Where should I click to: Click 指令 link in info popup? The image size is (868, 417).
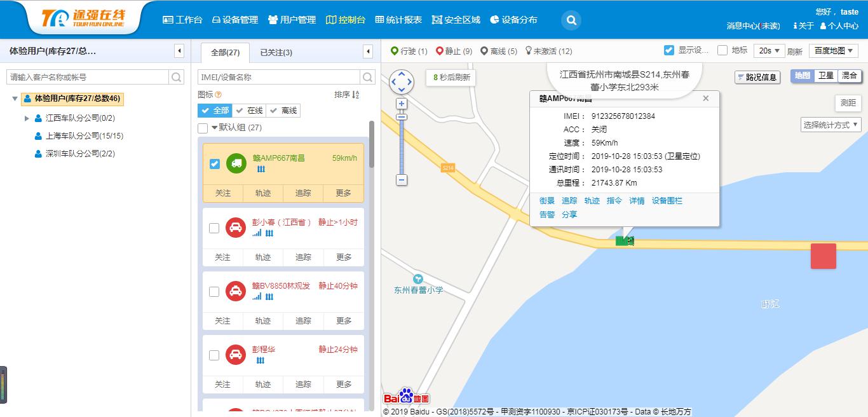[x=614, y=201]
